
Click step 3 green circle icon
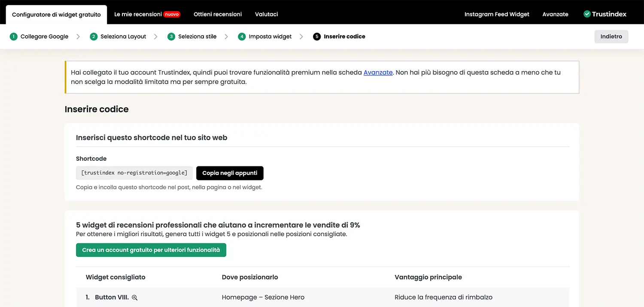[x=171, y=36]
